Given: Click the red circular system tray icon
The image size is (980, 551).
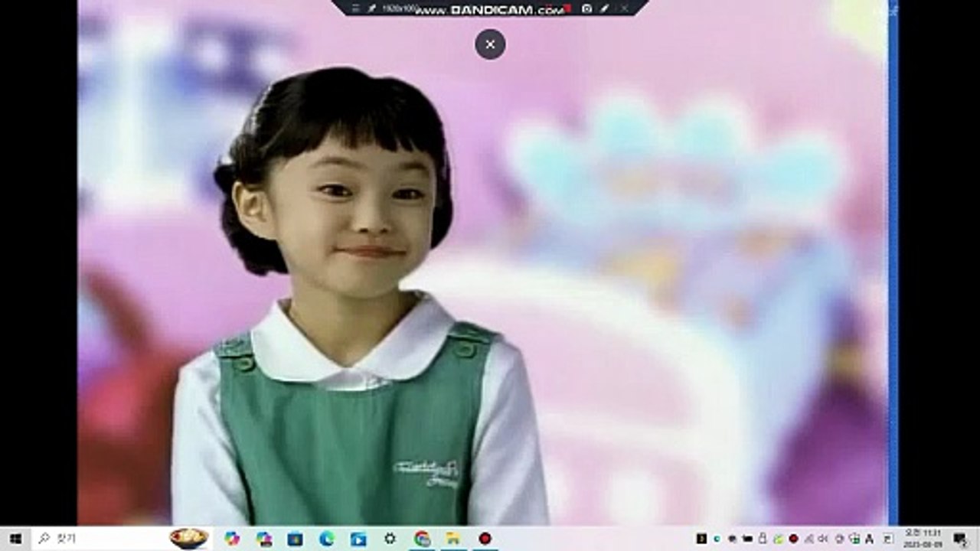Looking at the screenshot, I should (794, 539).
